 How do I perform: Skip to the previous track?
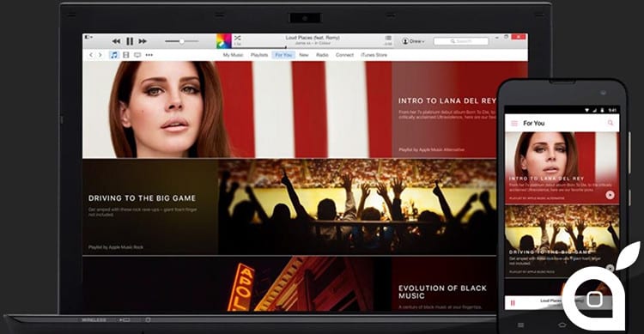[117, 41]
